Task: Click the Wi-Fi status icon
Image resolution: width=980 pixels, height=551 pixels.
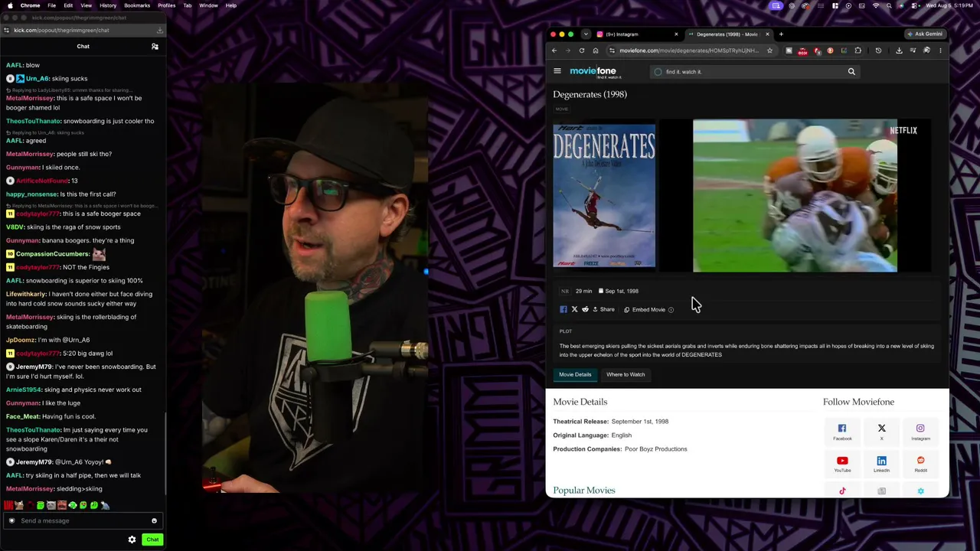Action: coord(876,5)
